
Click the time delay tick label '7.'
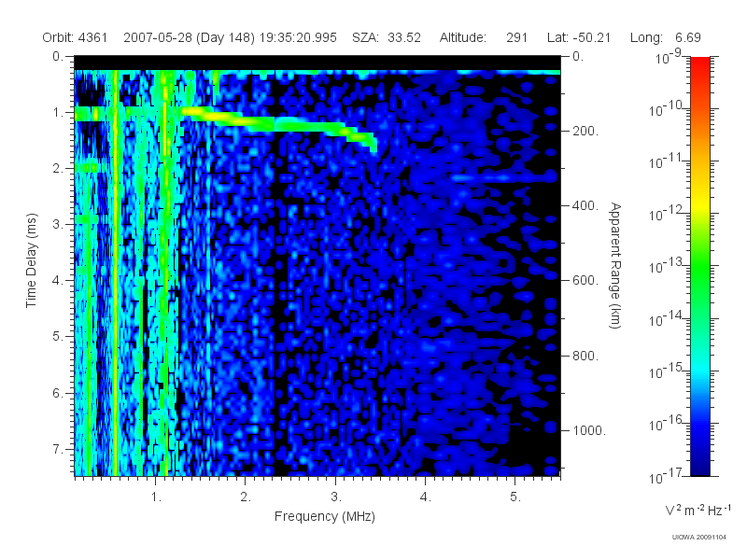click(x=58, y=449)
